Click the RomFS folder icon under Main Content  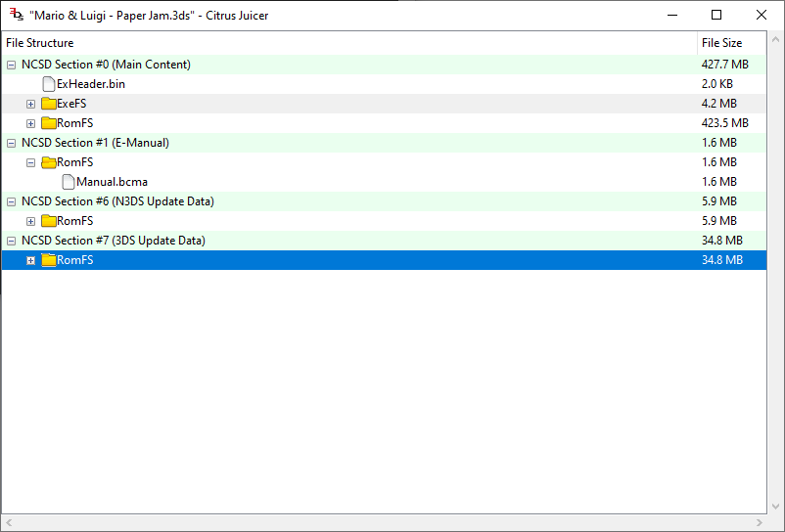(48, 123)
